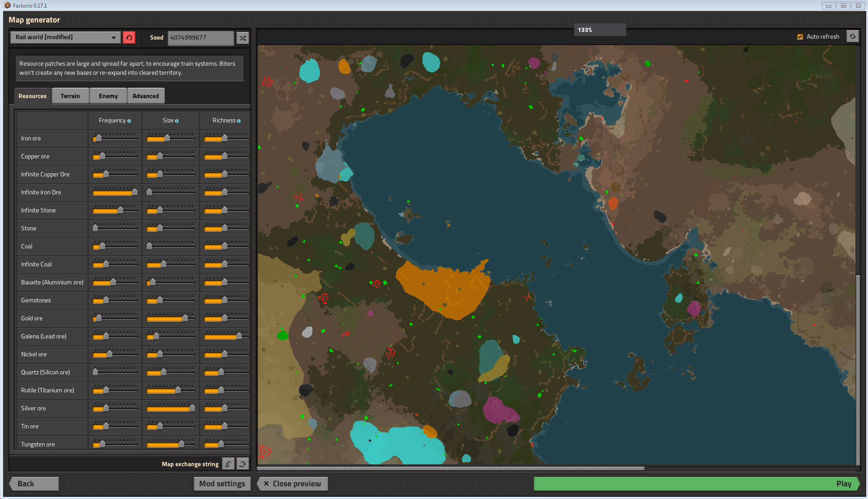Open the Enemy tab
This screenshot has height=499, width=868.
pyautogui.click(x=108, y=96)
